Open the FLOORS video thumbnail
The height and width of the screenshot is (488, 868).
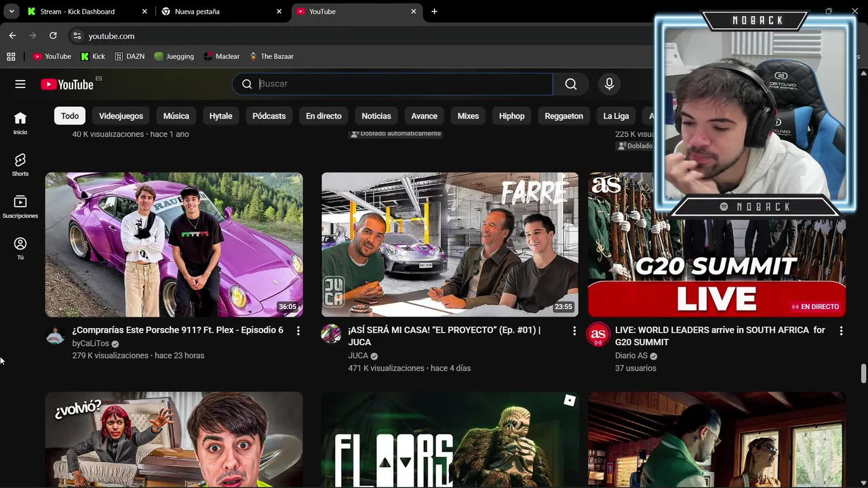pyautogui.click(x=450, y=439)
